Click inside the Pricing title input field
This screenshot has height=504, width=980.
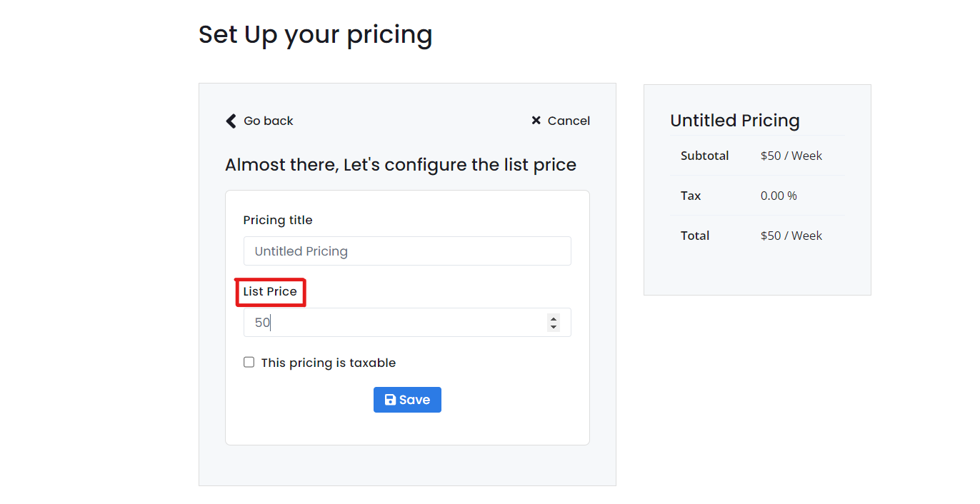click(x=407, y=251)
